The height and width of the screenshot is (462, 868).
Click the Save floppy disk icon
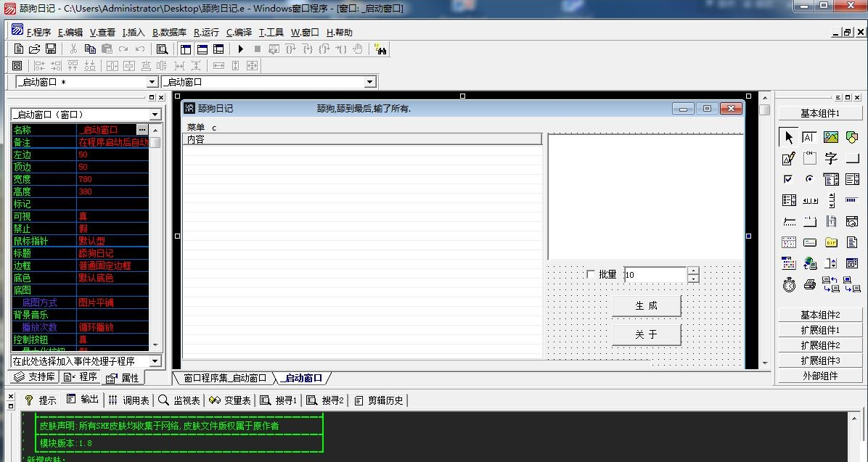click(x=51, y=49)
